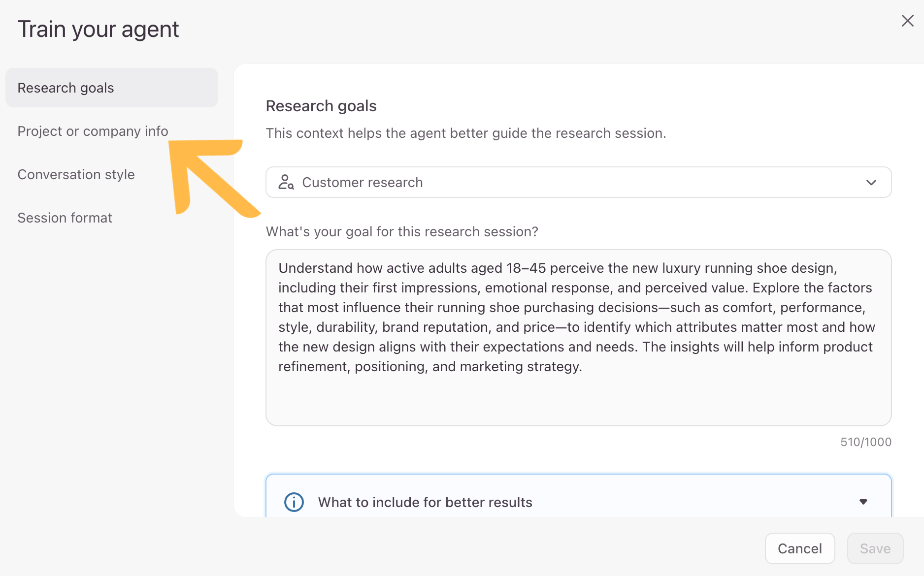The image size is (924, 576).
Task: Open the Customer research dropdown chevron
Action: [x=871, y=183]
